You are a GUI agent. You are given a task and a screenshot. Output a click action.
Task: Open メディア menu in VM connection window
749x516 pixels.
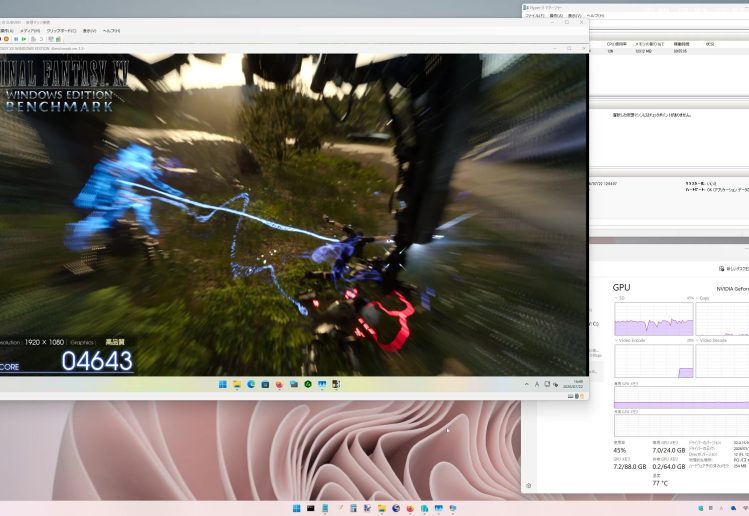point(30,31)
